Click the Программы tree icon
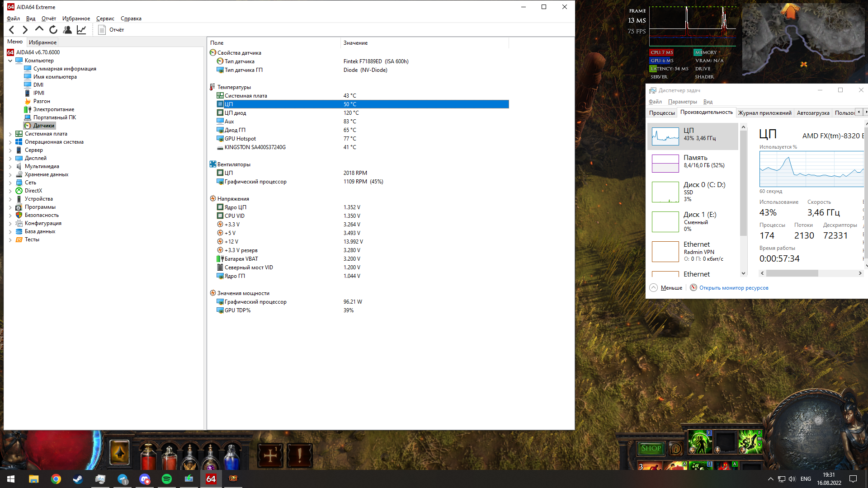 click(x=19, y=207)
